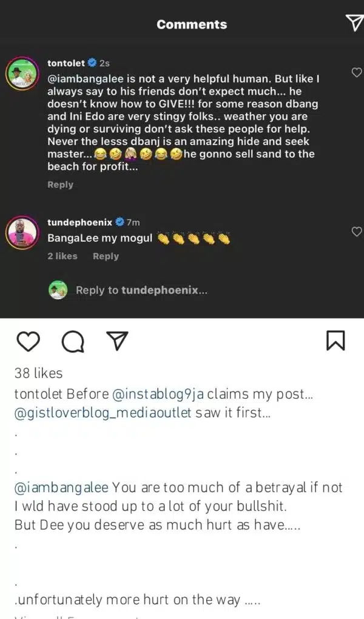Viewport: 364px width, 619px height.
Task: Save the post with the bookmark icon
Action: [335, 340]
